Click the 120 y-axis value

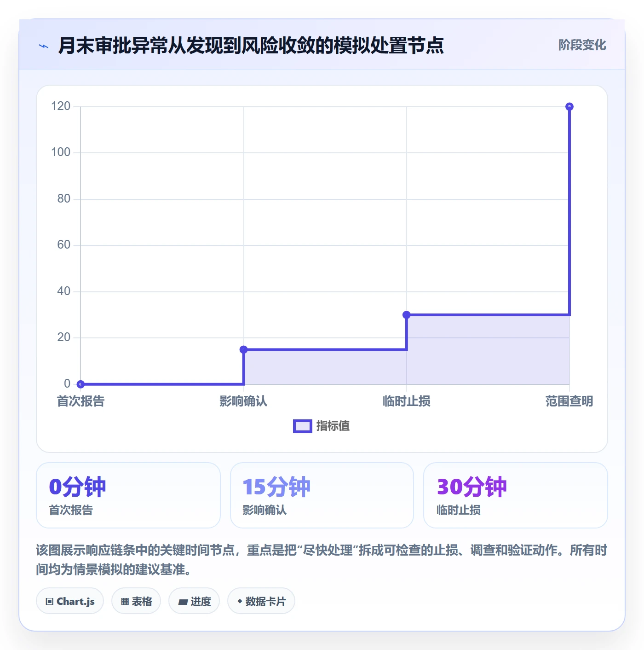point(61,106)
